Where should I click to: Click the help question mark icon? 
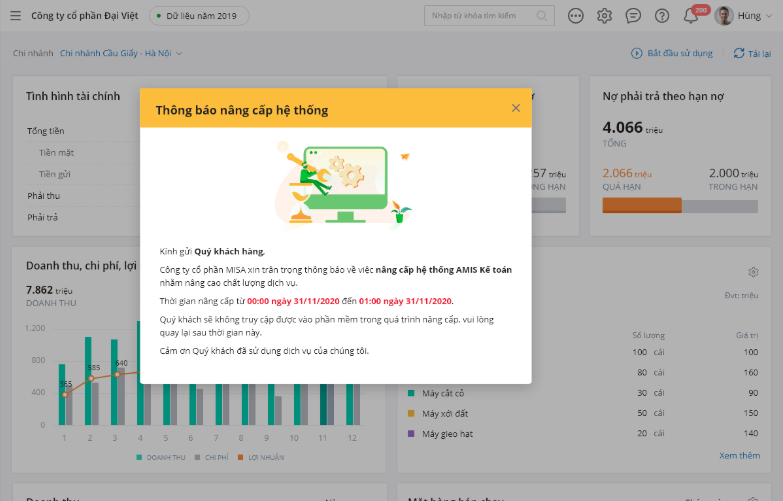661,16
